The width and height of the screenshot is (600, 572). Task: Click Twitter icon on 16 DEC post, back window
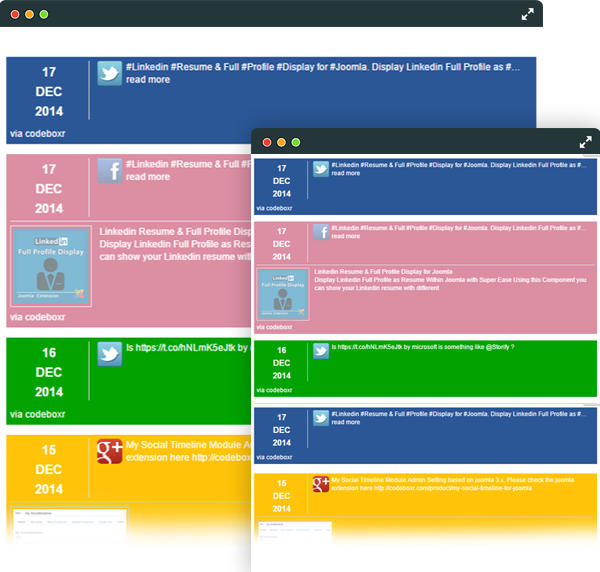click(x=109, y=354)
